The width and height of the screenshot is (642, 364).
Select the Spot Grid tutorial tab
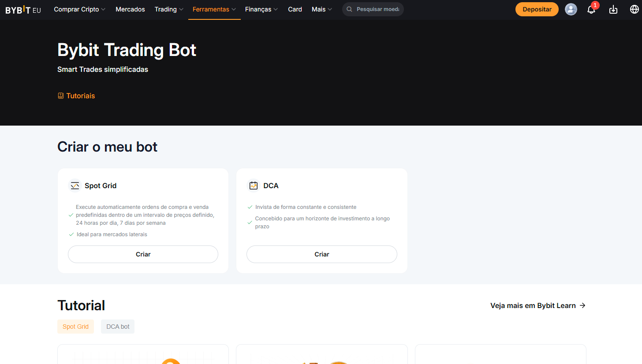(75, 327)
